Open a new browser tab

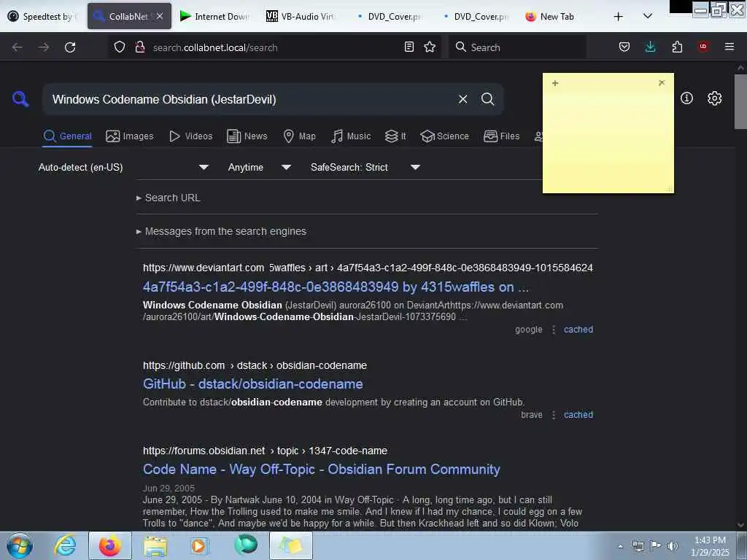coord(618,17)
